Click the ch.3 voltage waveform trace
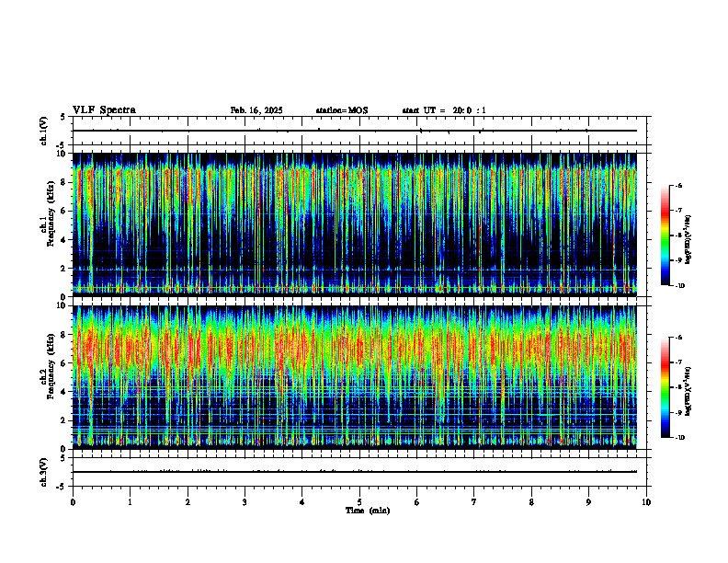Screen dimensions: 728x563 pos(354,472)
